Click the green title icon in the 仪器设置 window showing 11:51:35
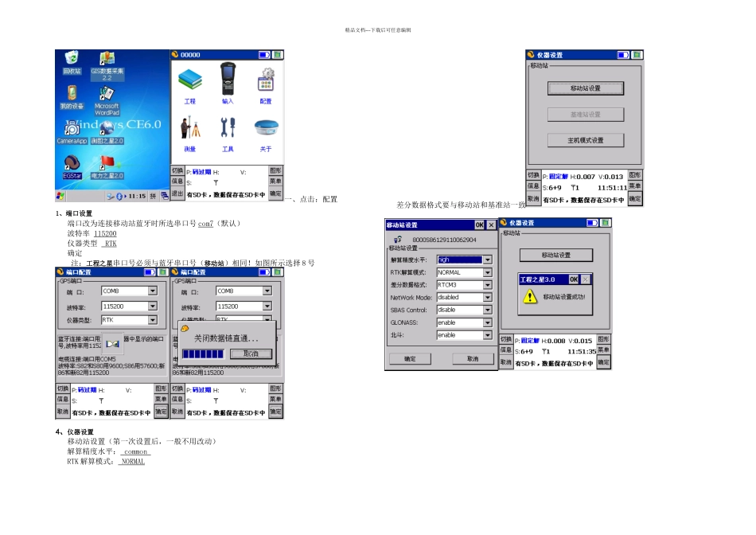The height and width of the screenshot is (535, 756). 606,223
